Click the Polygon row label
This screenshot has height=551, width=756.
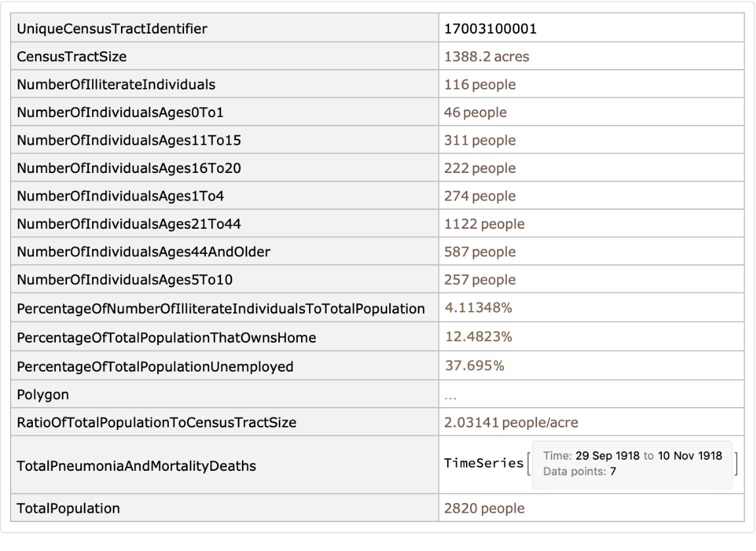[43, 395]
